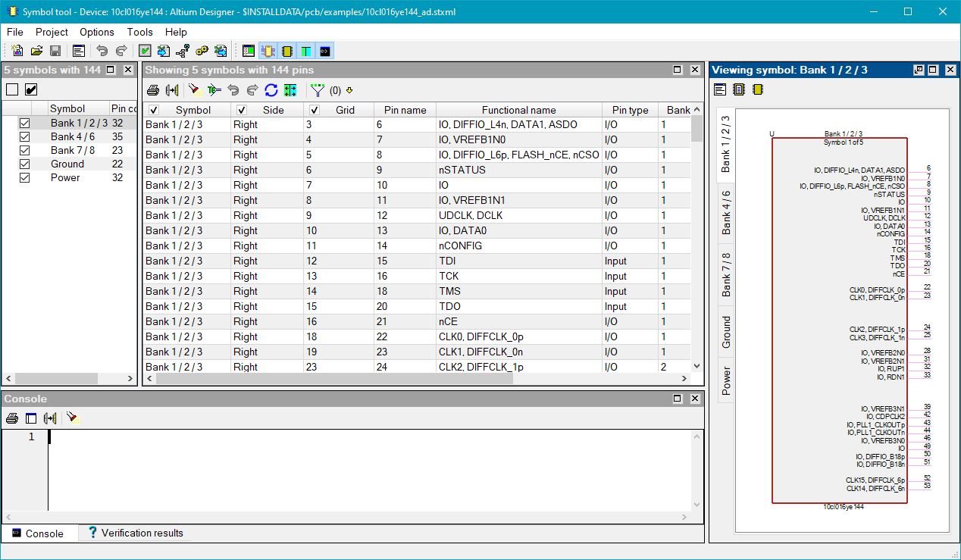Open the Tools menu
Screen dimensions: 961x560
point(139,32)
